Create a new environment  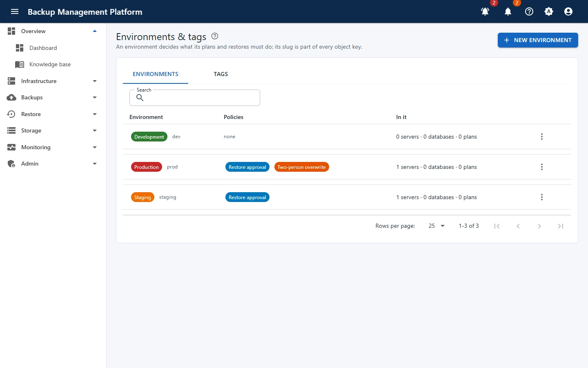pyautogui.click(x=538, y=40)
